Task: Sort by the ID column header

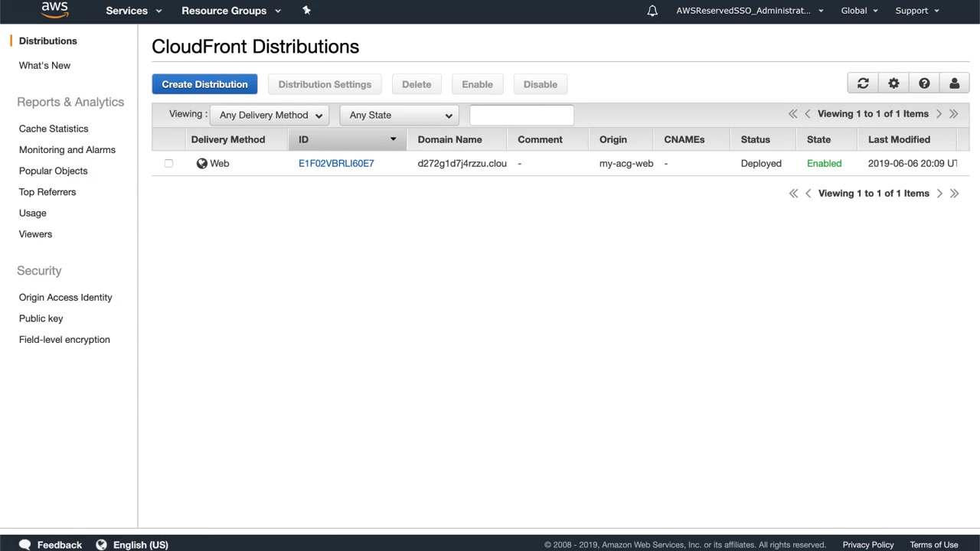Action: pyautogui.click(x=347, y=139)
